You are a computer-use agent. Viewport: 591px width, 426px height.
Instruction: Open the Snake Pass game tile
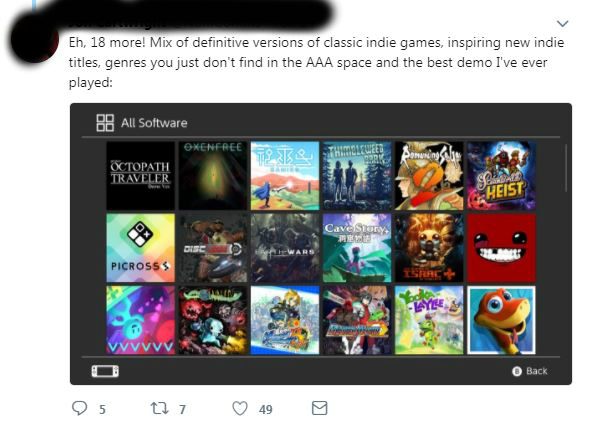point(501,320)
